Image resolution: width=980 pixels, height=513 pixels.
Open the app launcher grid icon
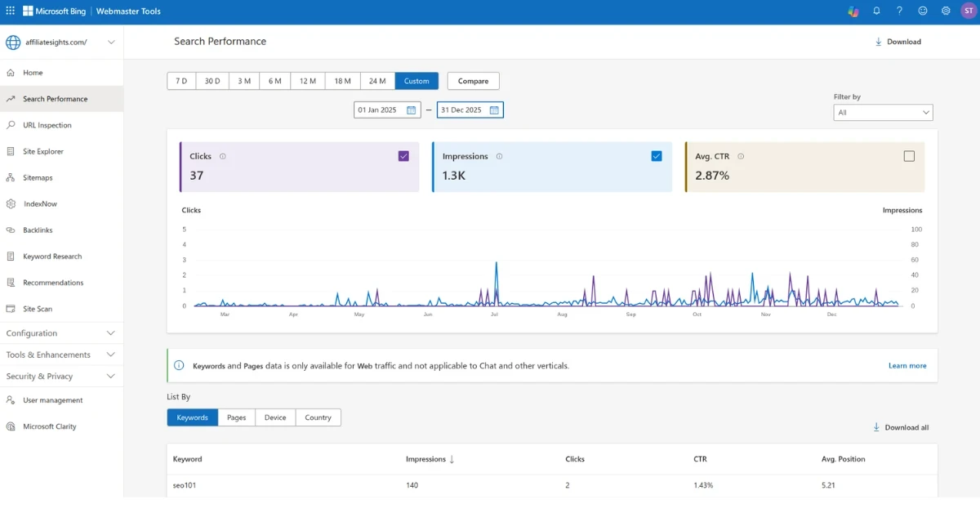(10, 11)
